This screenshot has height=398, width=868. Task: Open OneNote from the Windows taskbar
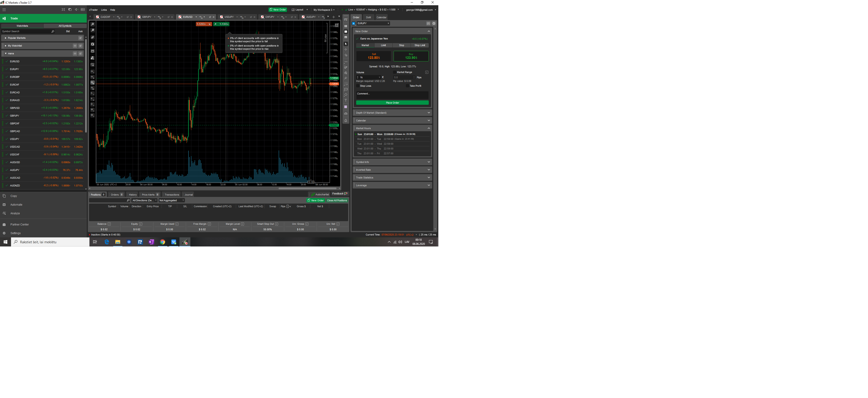pyautogui.click(x=151, y=242)
